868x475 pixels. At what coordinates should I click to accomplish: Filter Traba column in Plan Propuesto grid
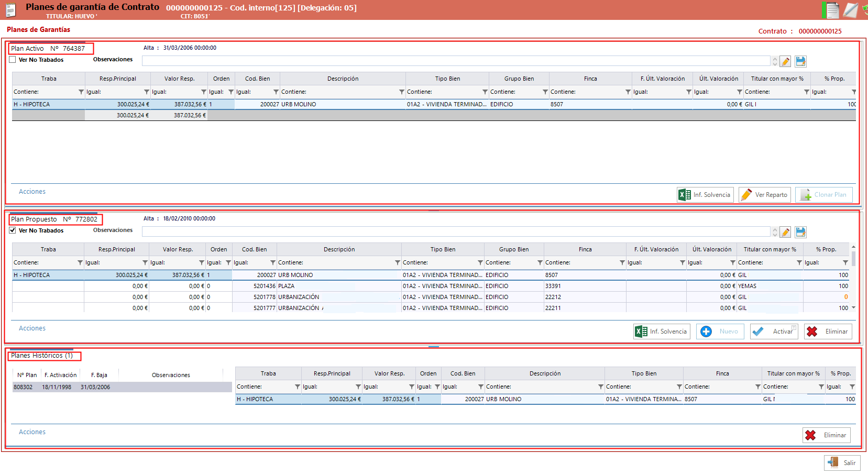tap(80, 262)
